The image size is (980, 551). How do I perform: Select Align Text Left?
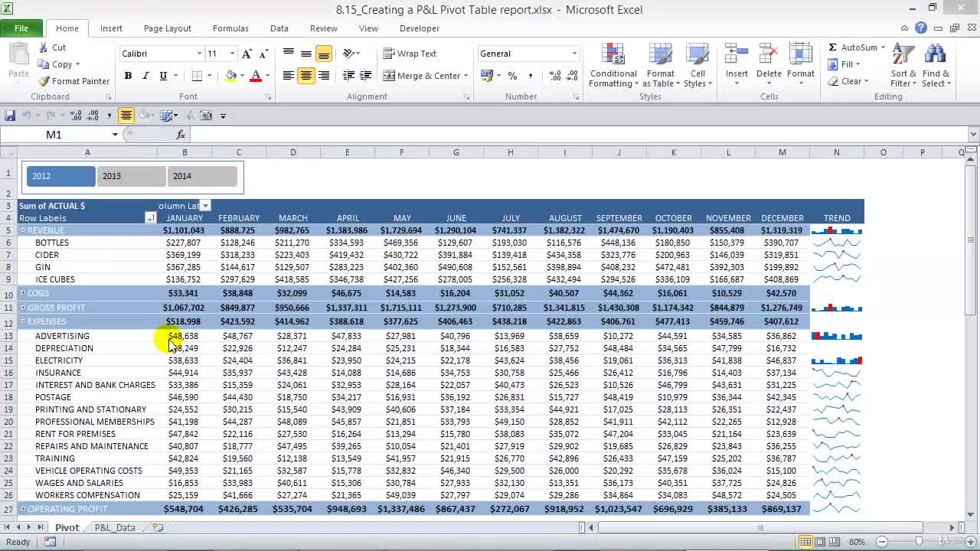click(288, 76)
